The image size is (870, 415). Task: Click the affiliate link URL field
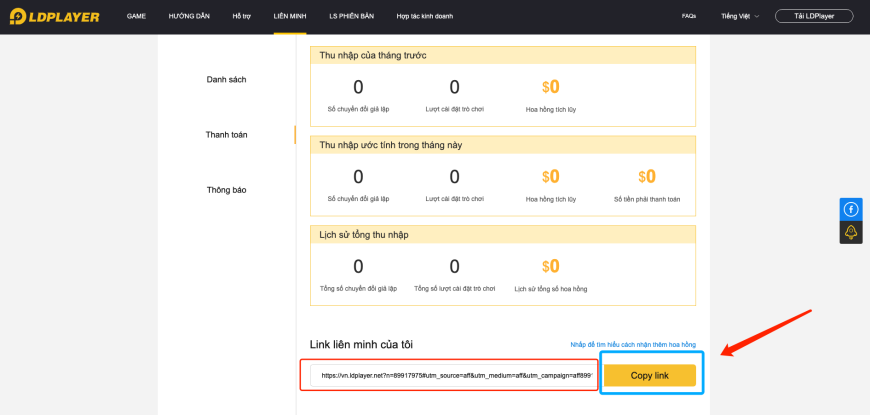(452, 376)
